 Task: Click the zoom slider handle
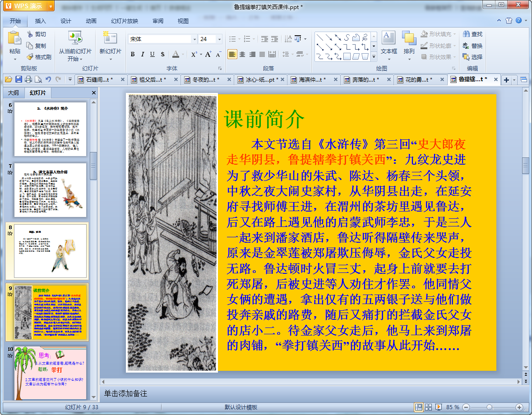point(489,407)
